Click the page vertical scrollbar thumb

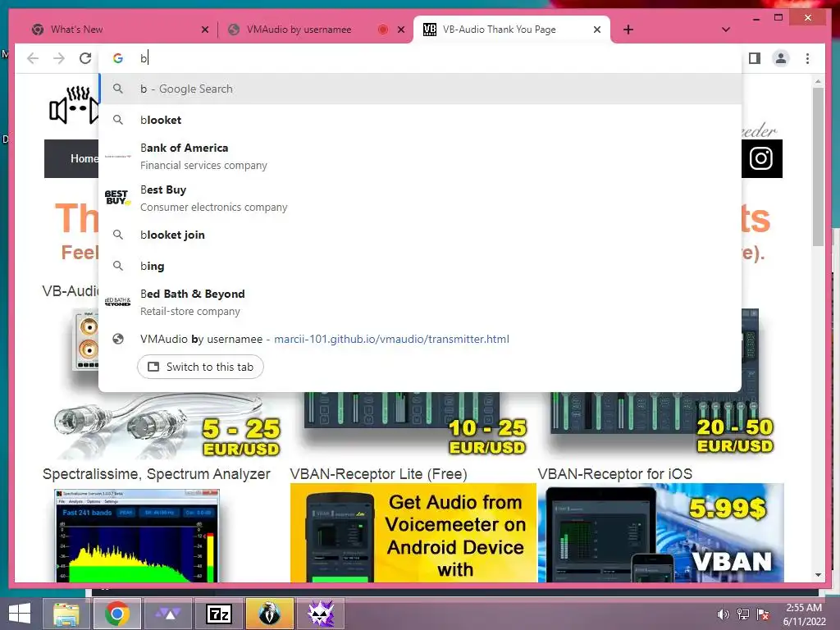(x=818, y=167)
